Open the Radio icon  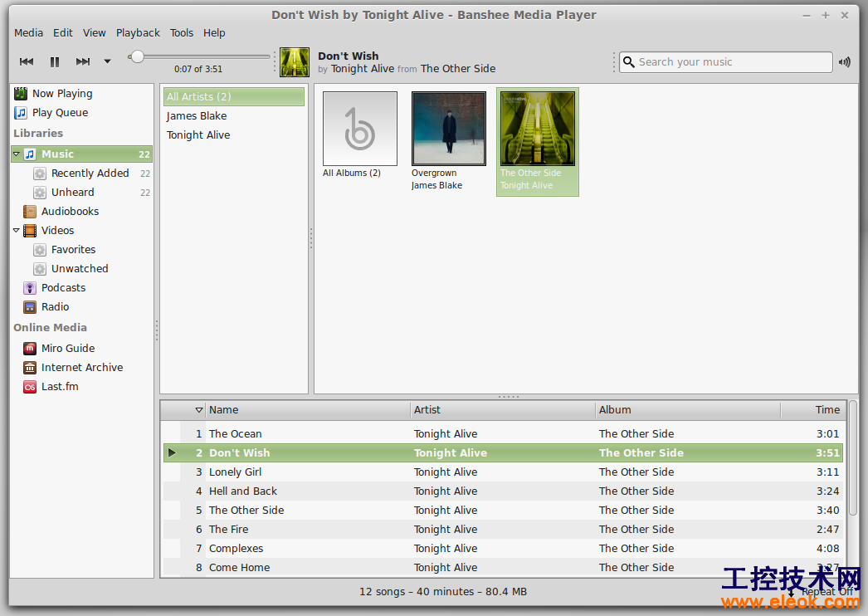30,307
